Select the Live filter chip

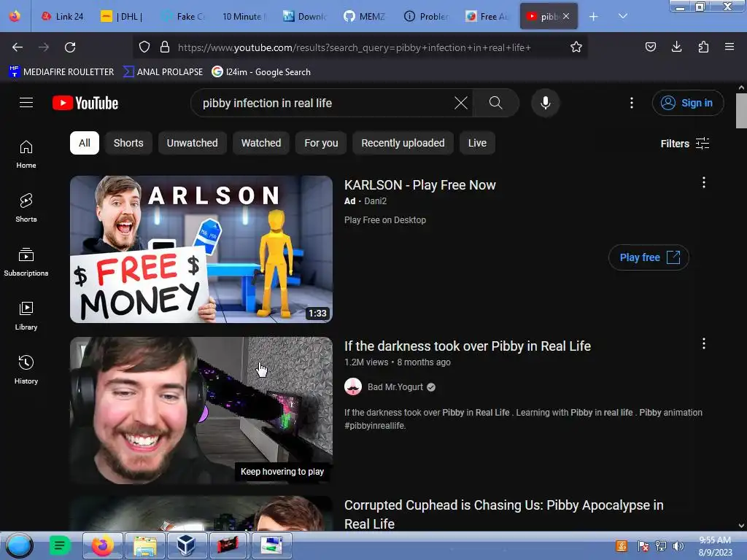477,143
